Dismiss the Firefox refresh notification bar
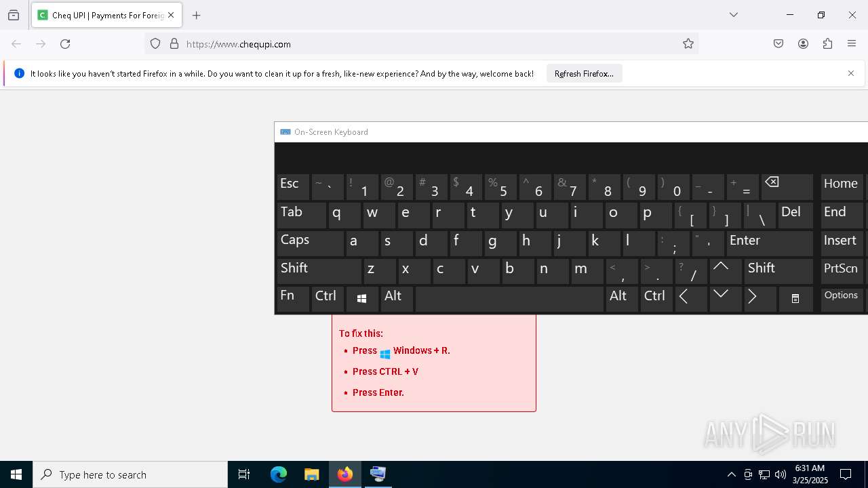This screenshot has width=868, height=488. tap(851, 73)
